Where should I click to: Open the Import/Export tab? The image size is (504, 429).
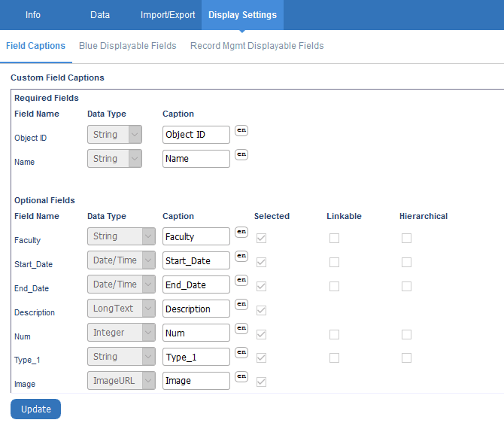pos(168,15)
